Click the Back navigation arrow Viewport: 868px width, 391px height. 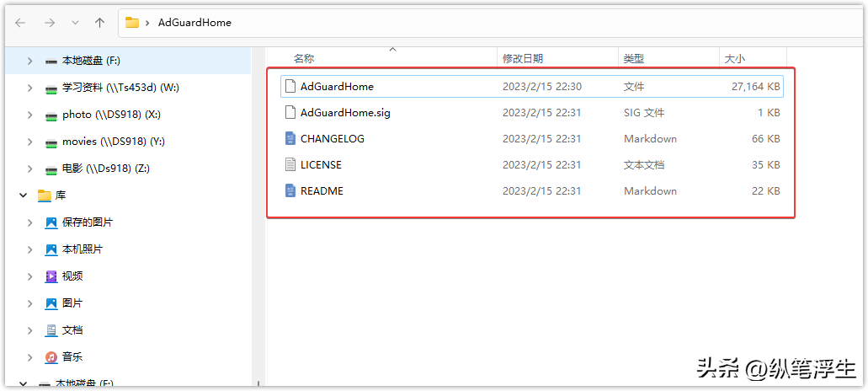(20, 23)
